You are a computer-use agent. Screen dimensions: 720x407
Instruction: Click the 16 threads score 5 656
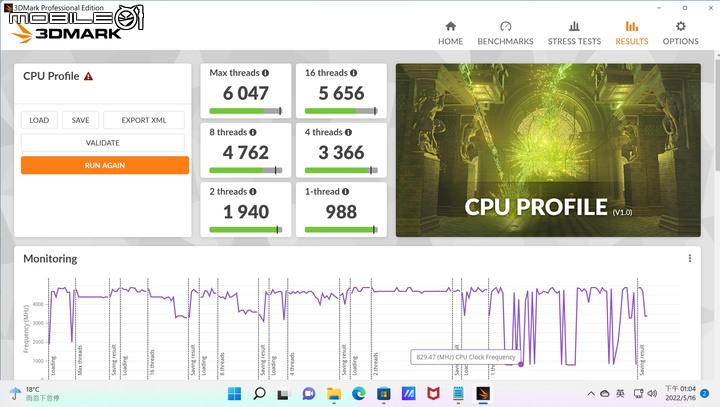(341, 93)
